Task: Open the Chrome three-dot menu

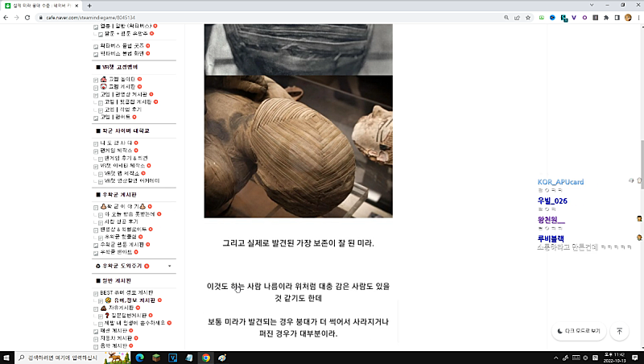Action: coord(638,18)
